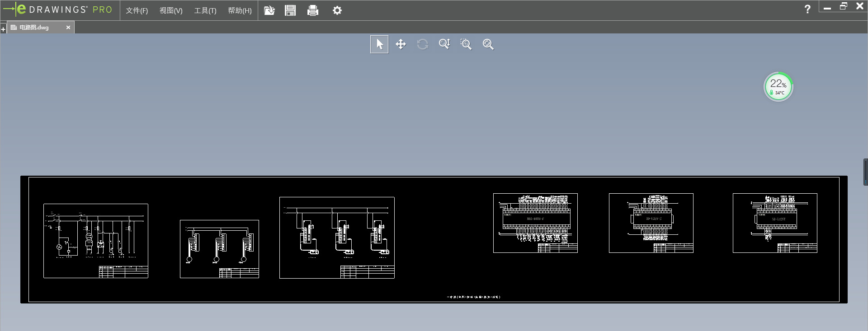The height and width of the screenshot is (331, 868).
Task: Select the second small wiring sheet
Action: [219, 249]
